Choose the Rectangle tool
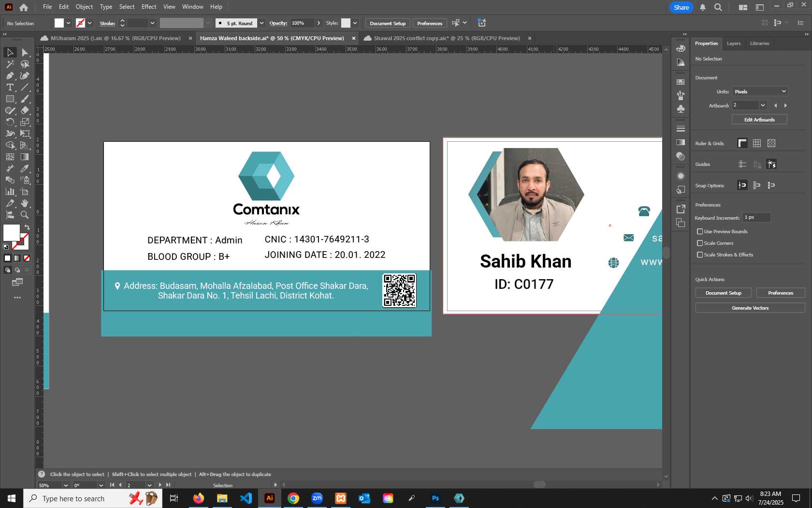Viewport: 812px width, 508px height. point(10,99)
